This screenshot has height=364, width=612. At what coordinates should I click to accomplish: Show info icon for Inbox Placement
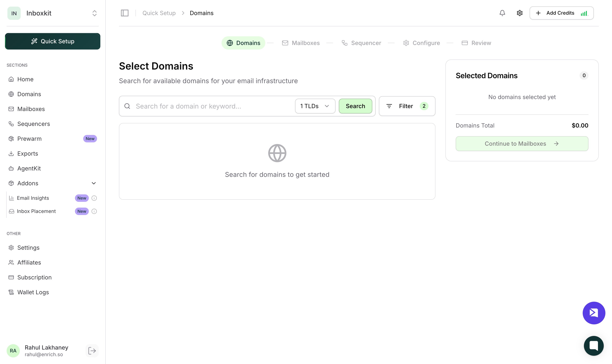tap(94, 211)
